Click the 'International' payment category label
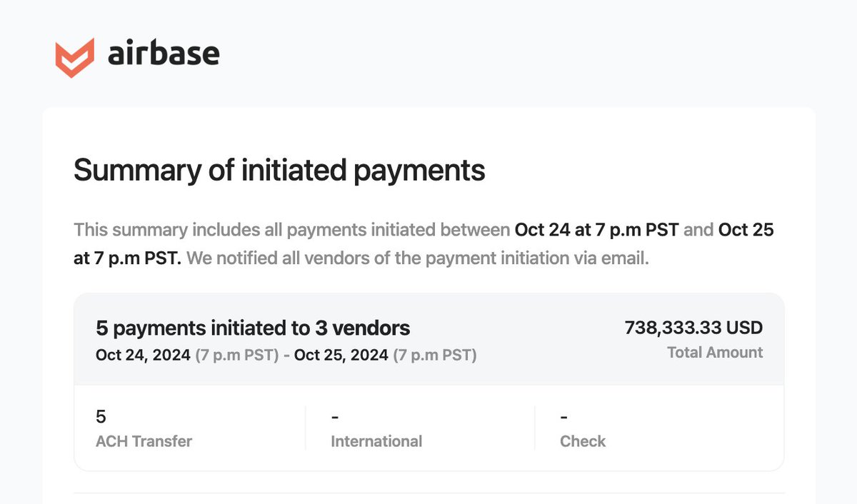Viewport: 857px width, 504px height. (376, 441)
